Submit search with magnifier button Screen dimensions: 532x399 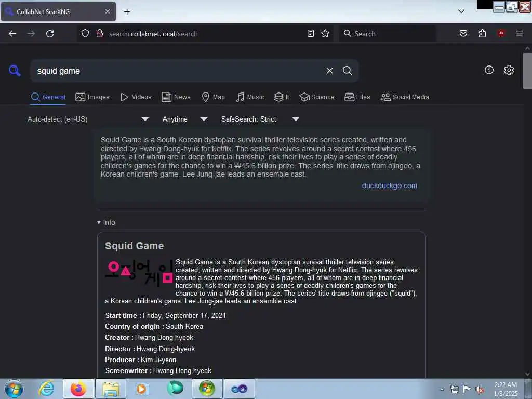(x=347, y=71)
